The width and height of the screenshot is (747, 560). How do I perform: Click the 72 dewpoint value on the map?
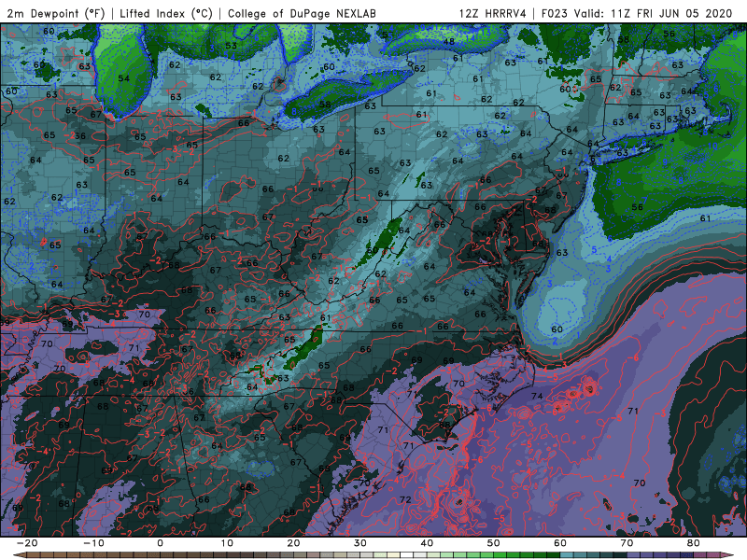[405, 499]
